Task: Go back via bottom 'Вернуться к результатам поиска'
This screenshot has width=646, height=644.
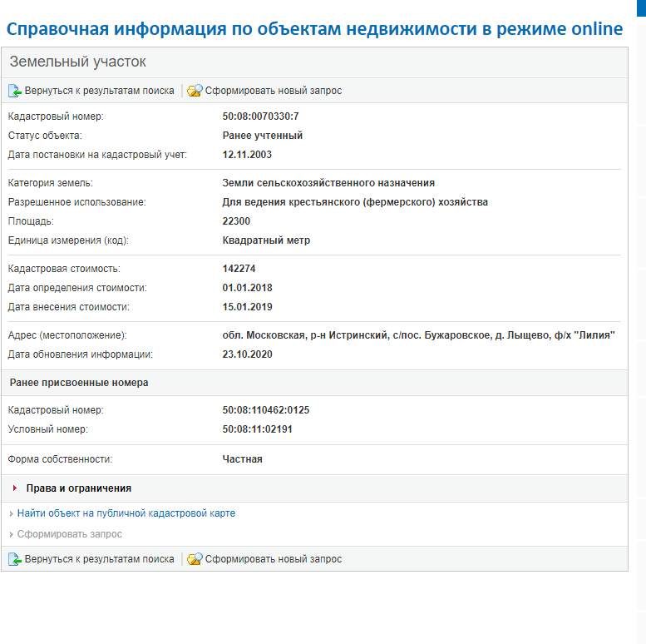Action: pos(99,559)
